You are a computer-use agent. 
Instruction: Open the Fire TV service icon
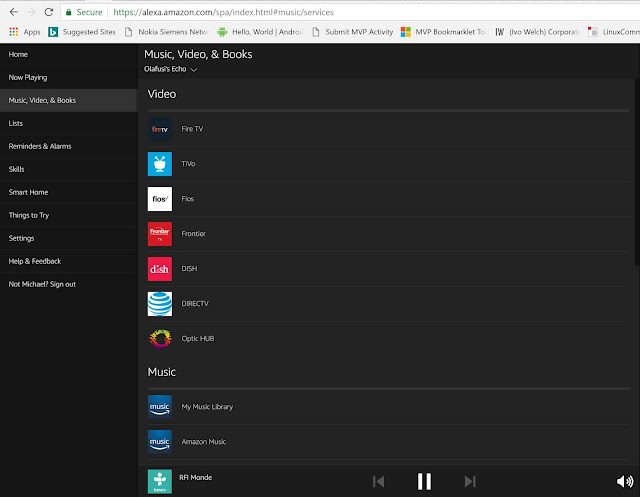click(160, 129)
